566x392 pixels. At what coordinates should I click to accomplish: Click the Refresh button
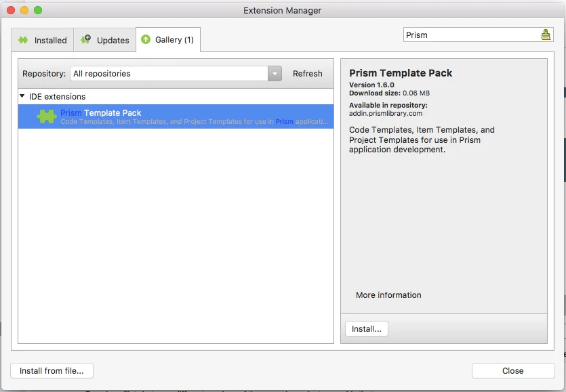click(308, 74)
